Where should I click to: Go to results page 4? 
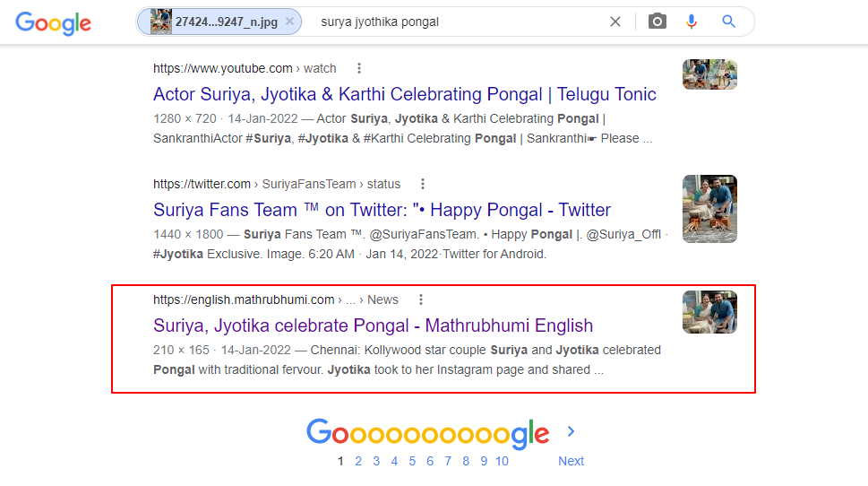tap(394, 461)
